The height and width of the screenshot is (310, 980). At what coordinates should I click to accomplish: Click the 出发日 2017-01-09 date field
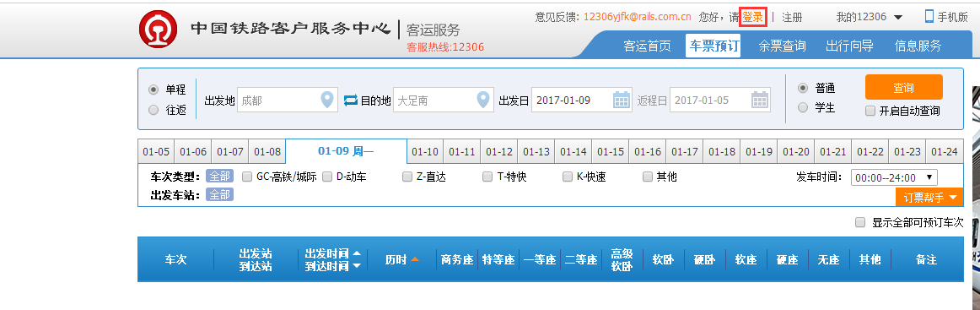(582, 100)
